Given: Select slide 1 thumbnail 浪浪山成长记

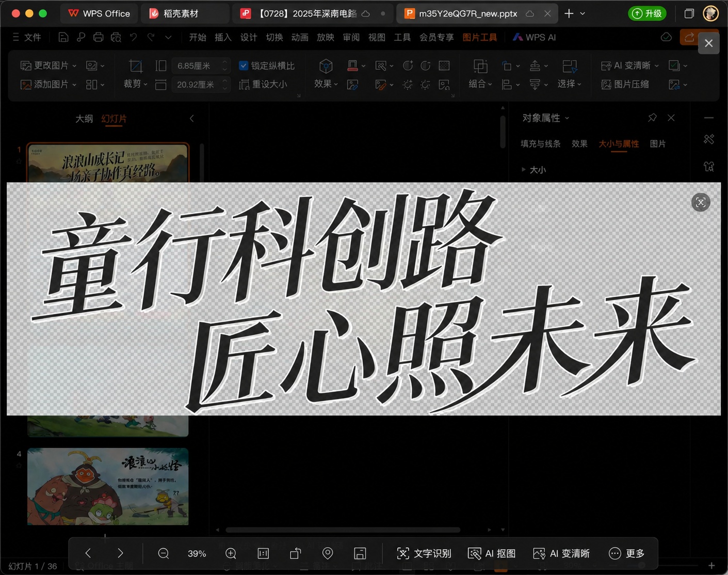Looking at the screenshot, I should coord(108,163).
